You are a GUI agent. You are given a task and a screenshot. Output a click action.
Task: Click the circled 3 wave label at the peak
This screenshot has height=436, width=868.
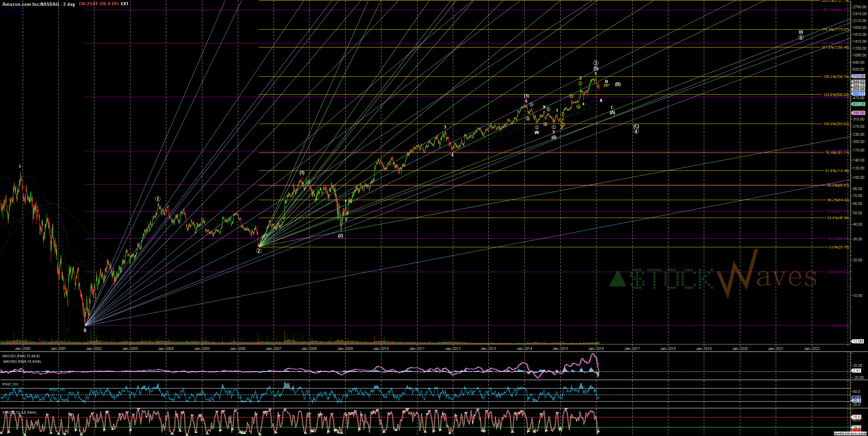coord(596,63)
